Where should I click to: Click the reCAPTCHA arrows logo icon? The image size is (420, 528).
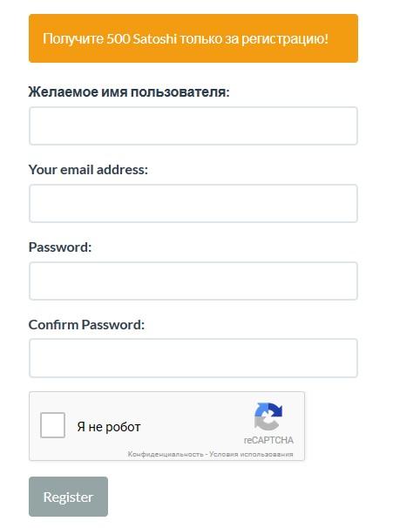point(268,416)
